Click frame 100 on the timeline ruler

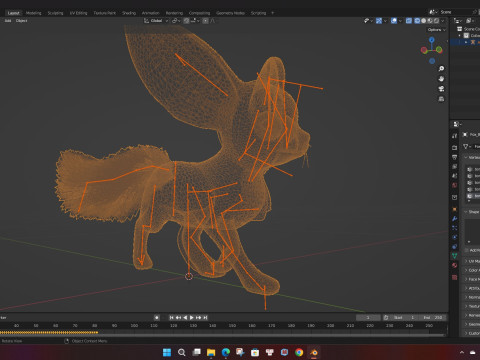point(134,326)
